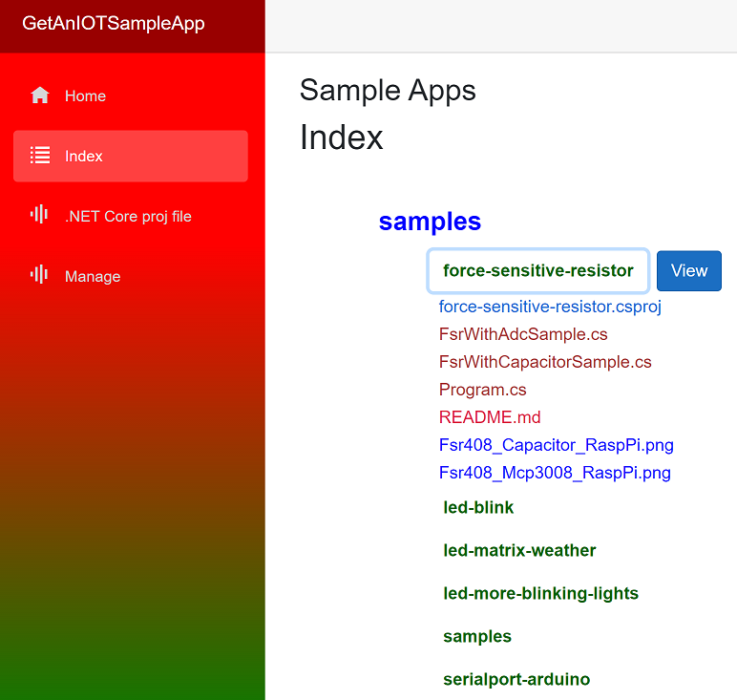Click the Index page heading
Screen dimensions: 737x700
341,138
